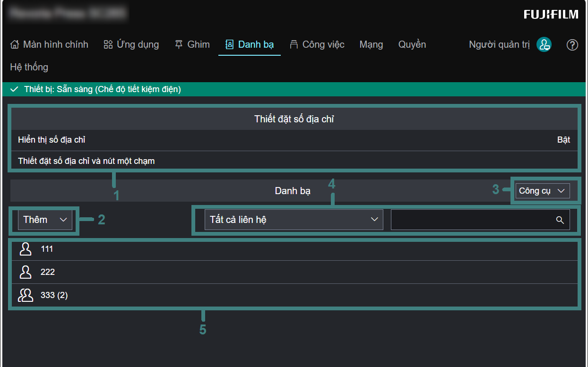Open the administrator user account icon
Viewport: 588px width, 367px height.
(544, 45)
